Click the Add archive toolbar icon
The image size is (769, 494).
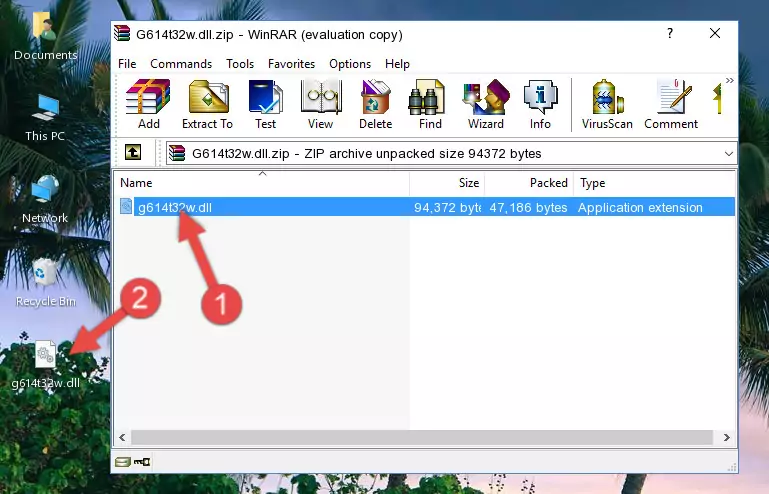pyautogui.click(x=148, y=104)
